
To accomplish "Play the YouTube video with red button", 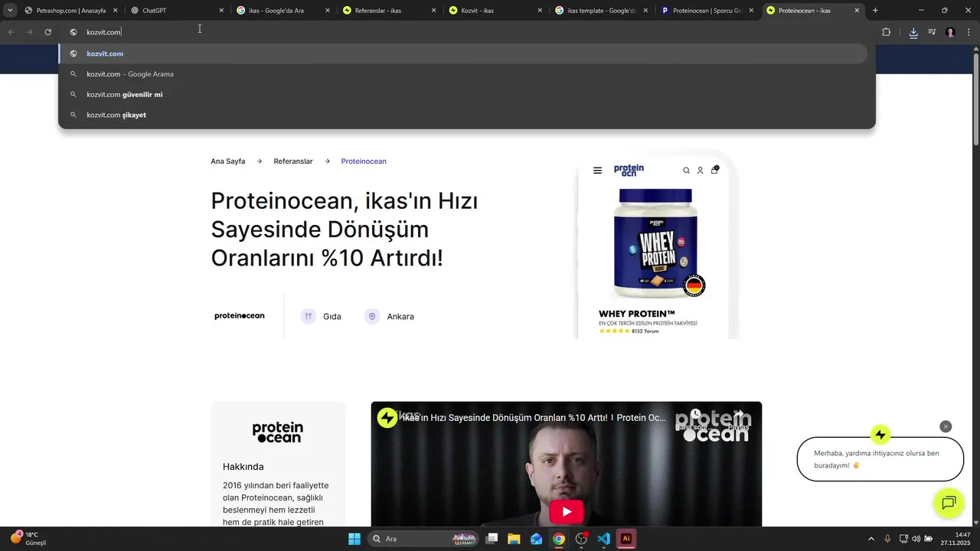I will 567,511.
